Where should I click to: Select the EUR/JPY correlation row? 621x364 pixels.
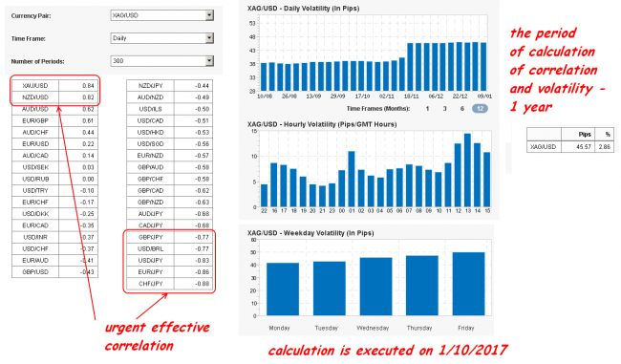click(x=169, y=272)
